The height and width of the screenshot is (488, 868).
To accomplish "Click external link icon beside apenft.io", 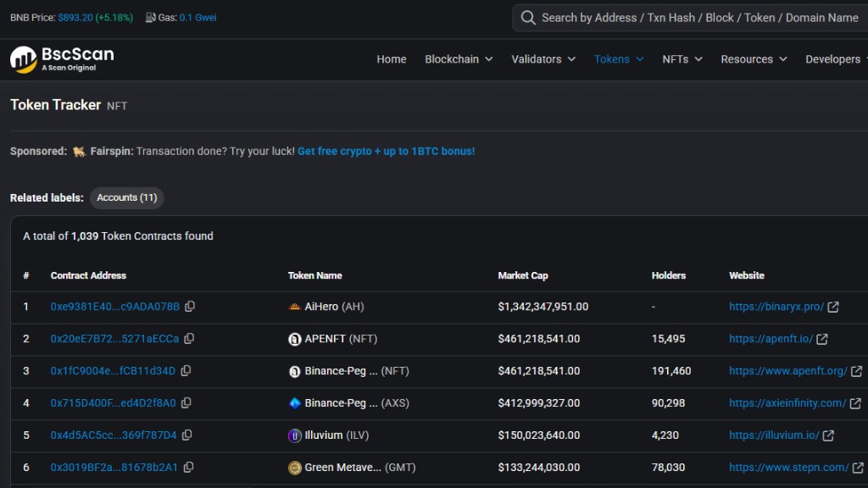I will [x=822, y=339].
